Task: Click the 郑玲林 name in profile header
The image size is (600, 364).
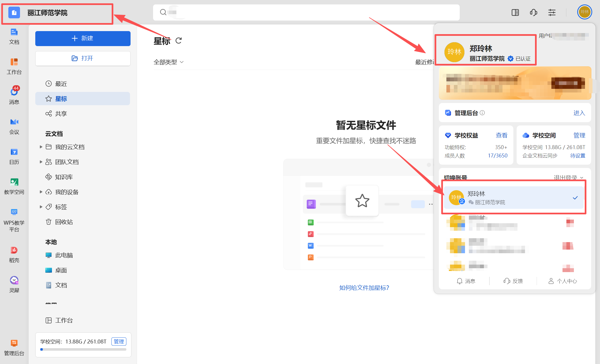Action: click(481, 48)
